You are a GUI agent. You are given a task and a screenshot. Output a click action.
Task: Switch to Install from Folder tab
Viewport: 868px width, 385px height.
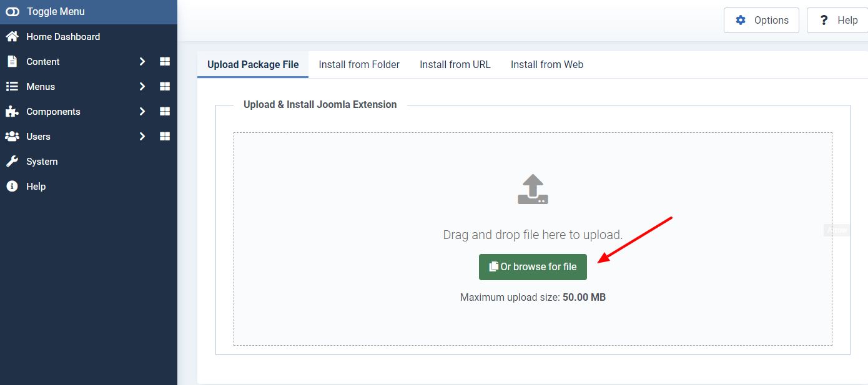359,64
